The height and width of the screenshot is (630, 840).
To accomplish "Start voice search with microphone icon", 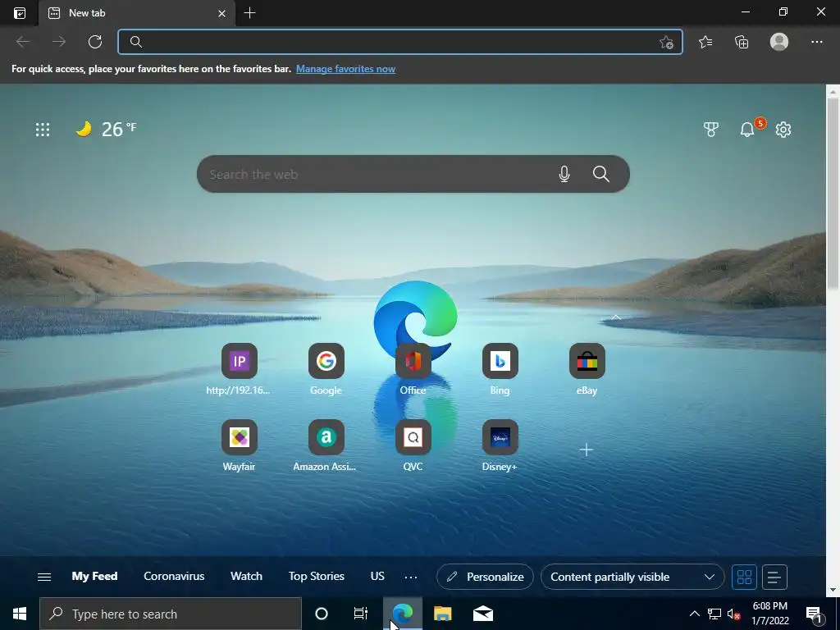I will click(x=564, y=174).
